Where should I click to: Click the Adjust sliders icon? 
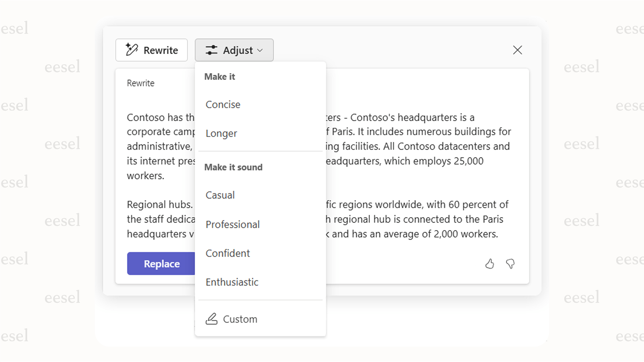pyautogui.click(x=212, y=50)
